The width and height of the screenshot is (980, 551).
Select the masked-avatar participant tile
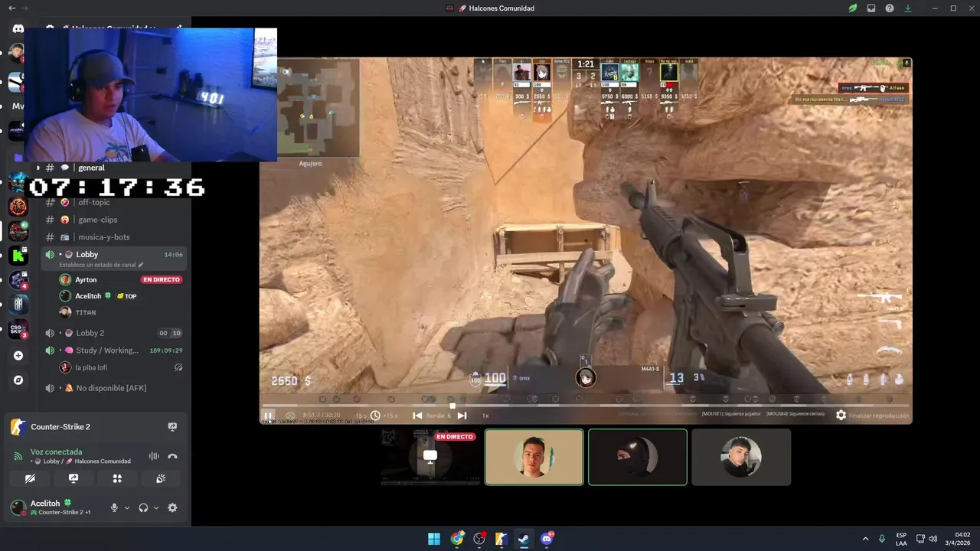point(638,457)
